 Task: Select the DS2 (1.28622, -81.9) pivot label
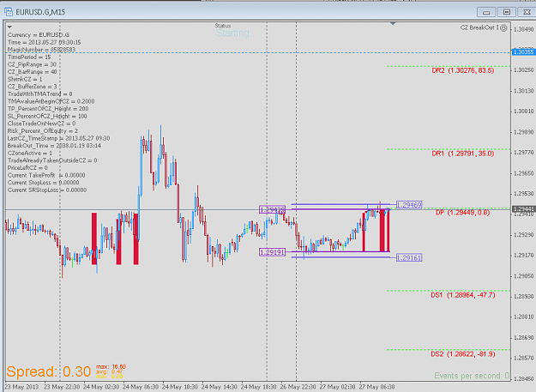tap(463, 353)
